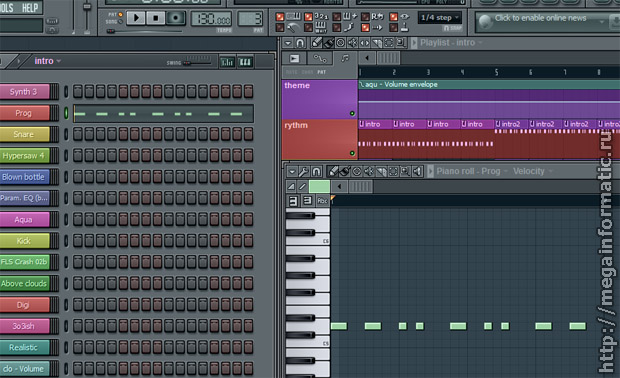Select the Piano roll selection tool

(x=393, y=171)
